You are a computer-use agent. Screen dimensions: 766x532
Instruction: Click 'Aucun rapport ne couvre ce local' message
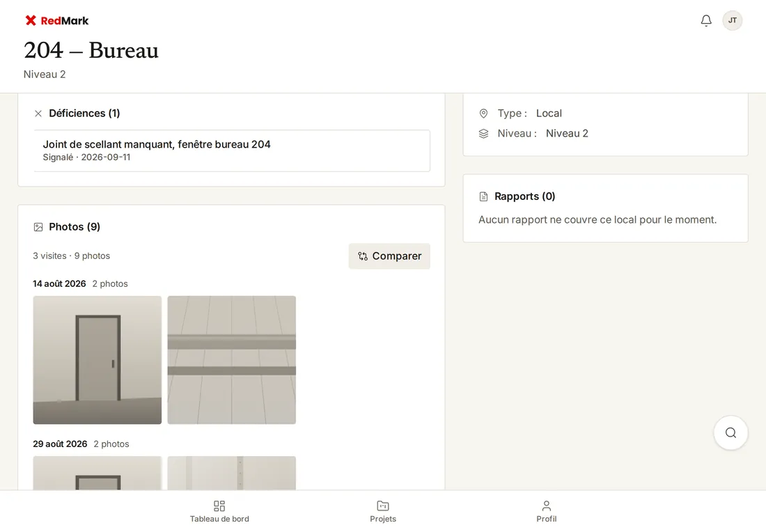coord(597,220)
